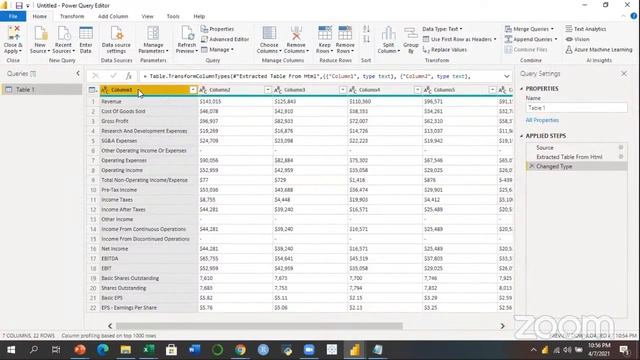Click the help question mark icon
Screen dimensions: 640x360
tap(633, 16)
